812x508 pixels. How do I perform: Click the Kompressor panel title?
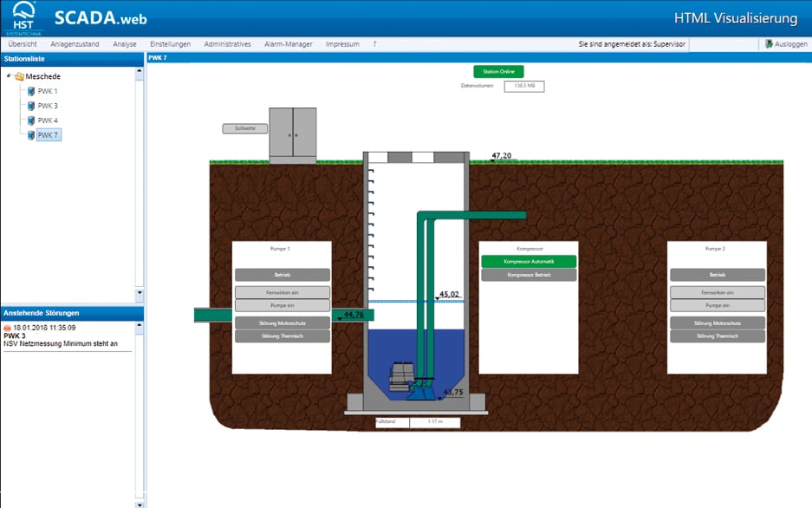(x=529, y=249)
